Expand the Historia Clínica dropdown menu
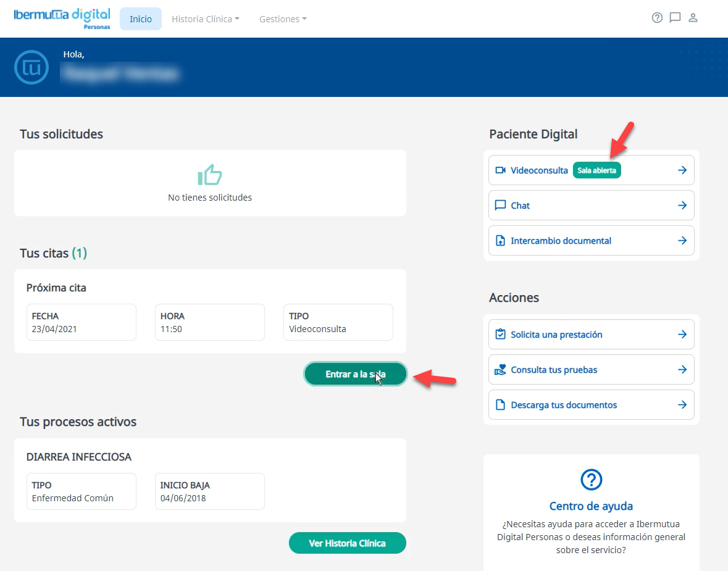The height and width of the screenshot is (571, 728). coord(206,19)
